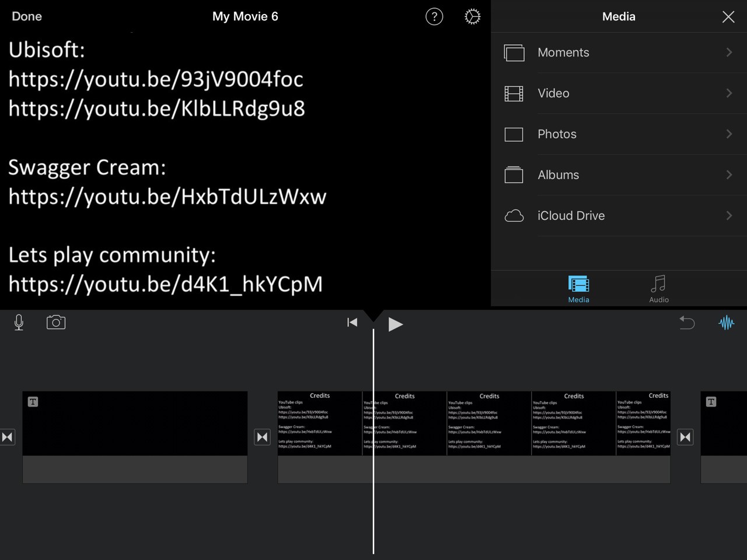Open Albums media category

point(619,175)
